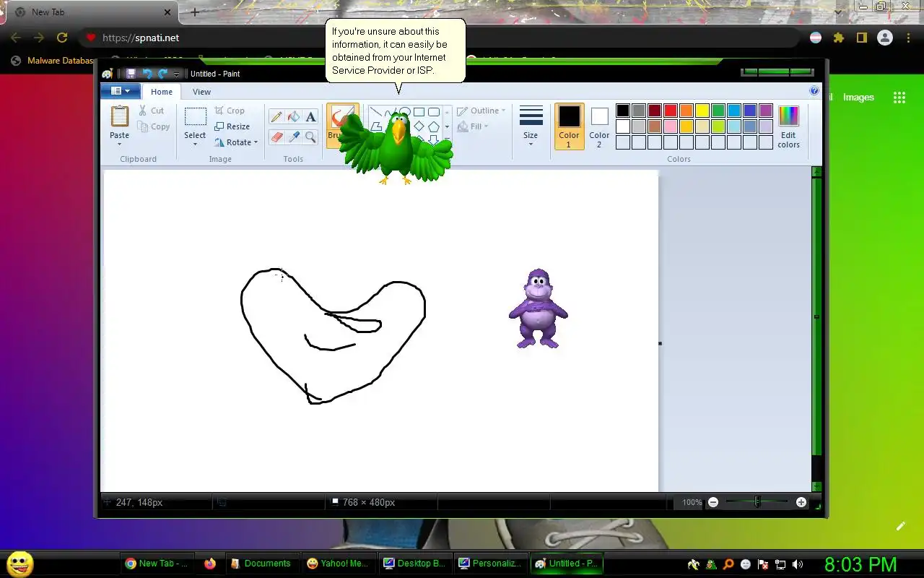924x578 pixels.
Task: Open the Customize Quick Access Toolbar arrow
Action: tap(176, 74)
